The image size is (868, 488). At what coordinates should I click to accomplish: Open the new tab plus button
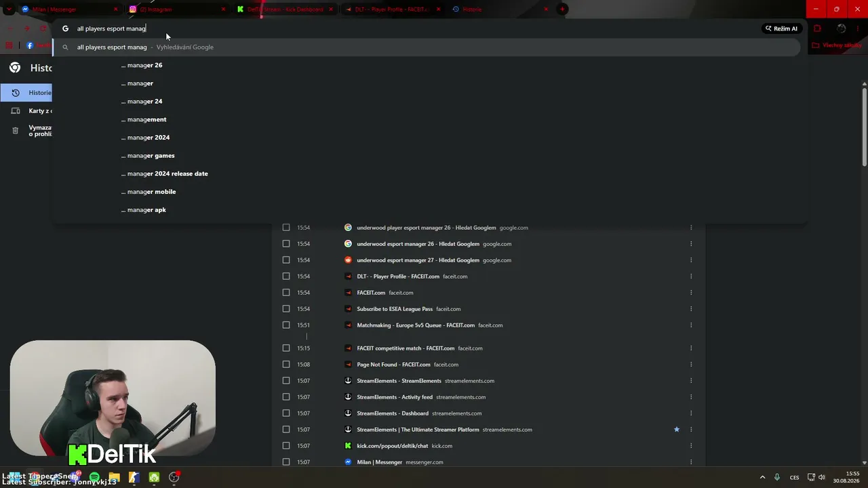(562, 9)
